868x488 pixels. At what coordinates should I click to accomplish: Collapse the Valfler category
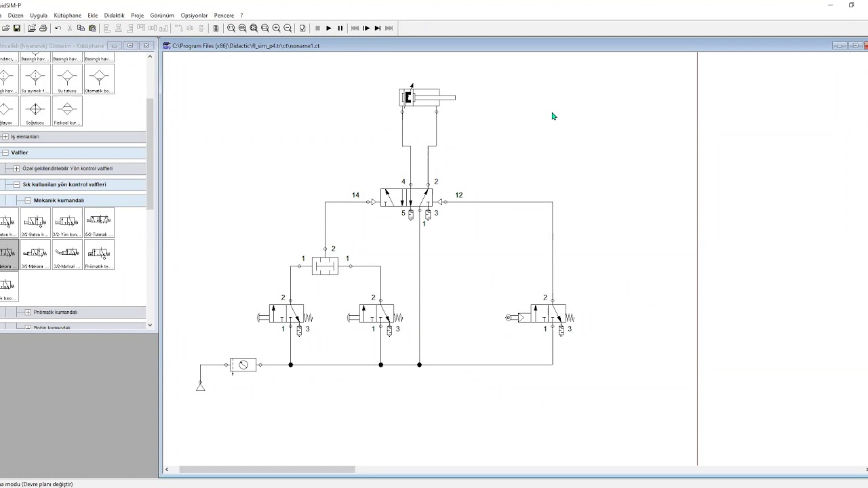tap(5, 152)
